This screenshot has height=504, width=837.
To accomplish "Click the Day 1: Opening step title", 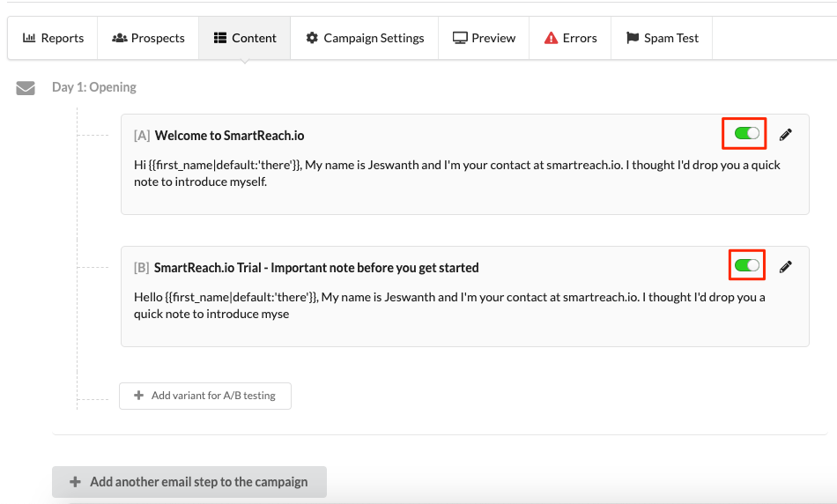I will tap(94, 87).
